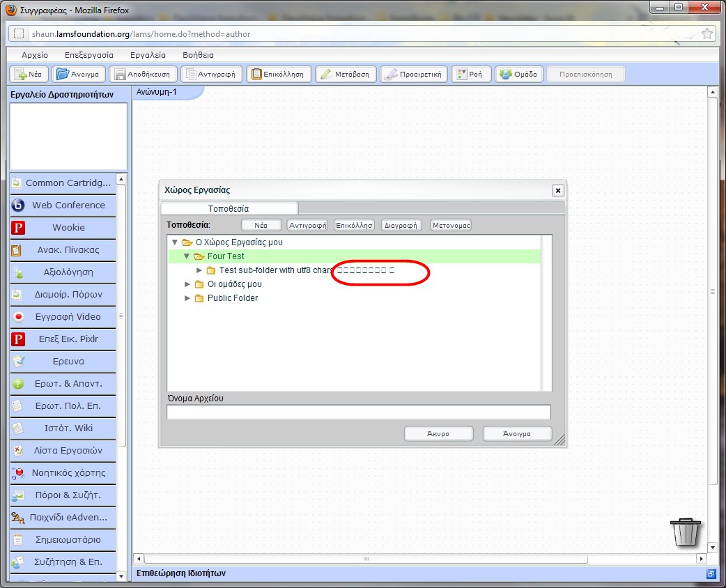Expand the Test sub-folder with utf8 chars
The height and width of the screenshot is (588, 726).
coord(199,270)
